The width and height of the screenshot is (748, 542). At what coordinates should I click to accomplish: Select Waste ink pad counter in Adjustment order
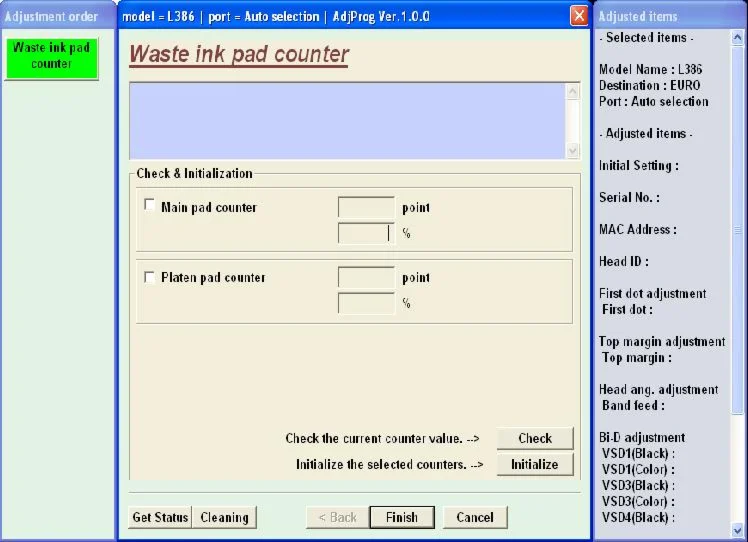[52, 58]
